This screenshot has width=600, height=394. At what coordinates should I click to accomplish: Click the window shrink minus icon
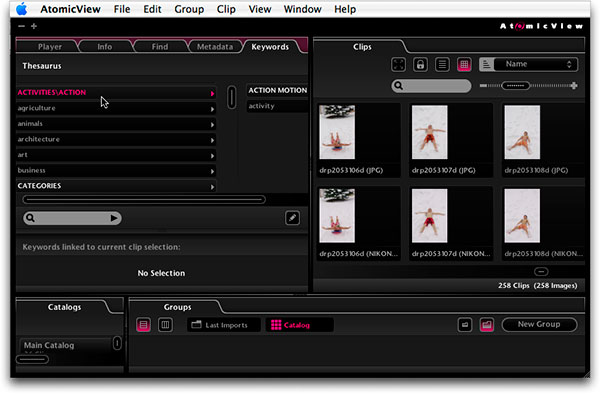pos(21,26)
